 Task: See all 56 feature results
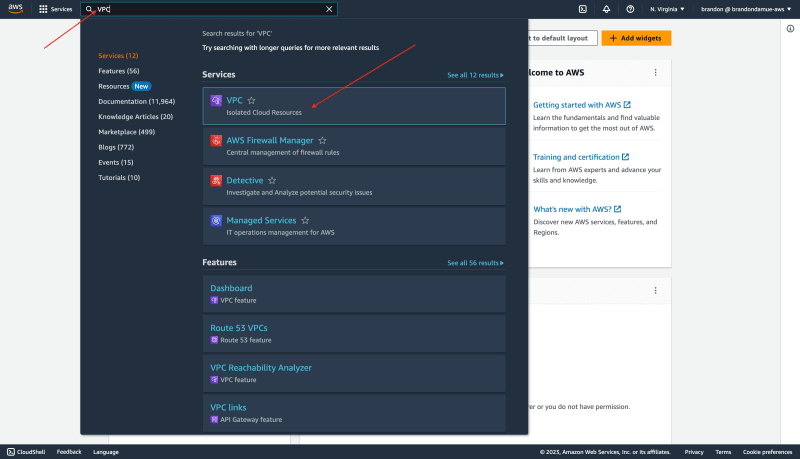[x=476, y=263]
